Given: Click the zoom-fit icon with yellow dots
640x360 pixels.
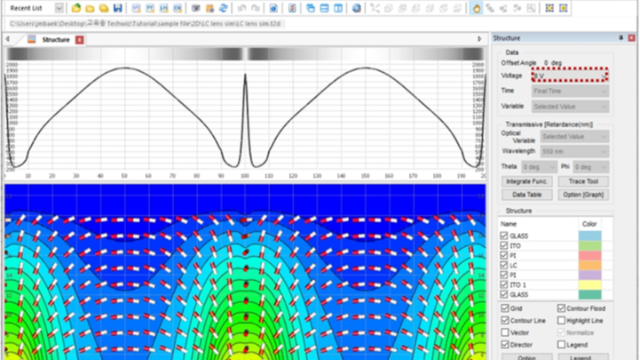Looking at the screenshot, I should click(x=550, y=8).
